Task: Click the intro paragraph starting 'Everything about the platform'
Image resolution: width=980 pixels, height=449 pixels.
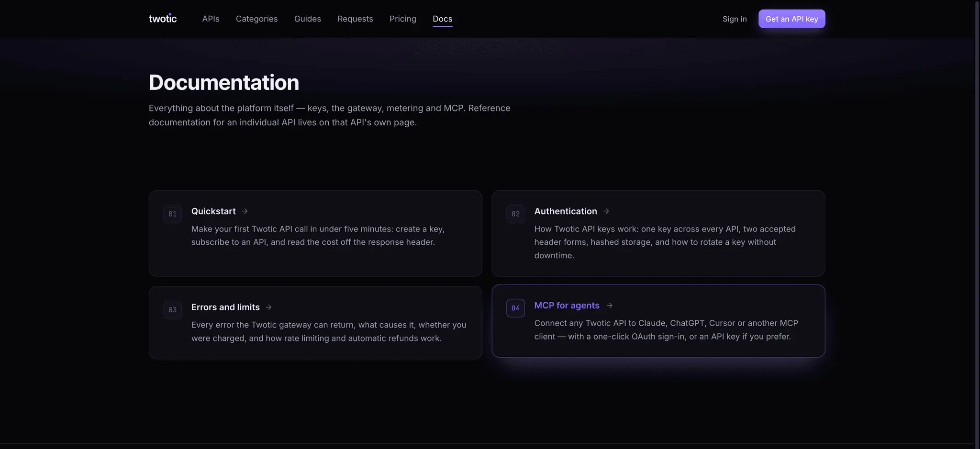Action: [329, 115]
